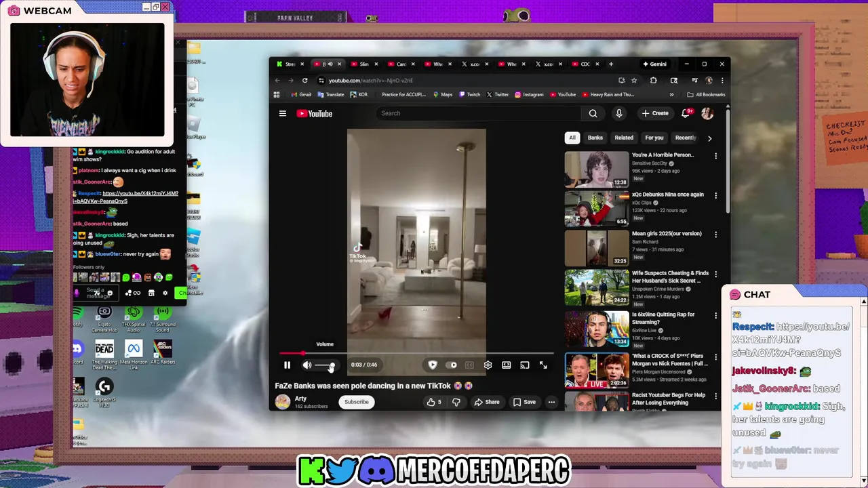The height and width of the screenshot is (488, 868).
Task: Open YouTube notifications bell
Action: [x=686, y=113]
